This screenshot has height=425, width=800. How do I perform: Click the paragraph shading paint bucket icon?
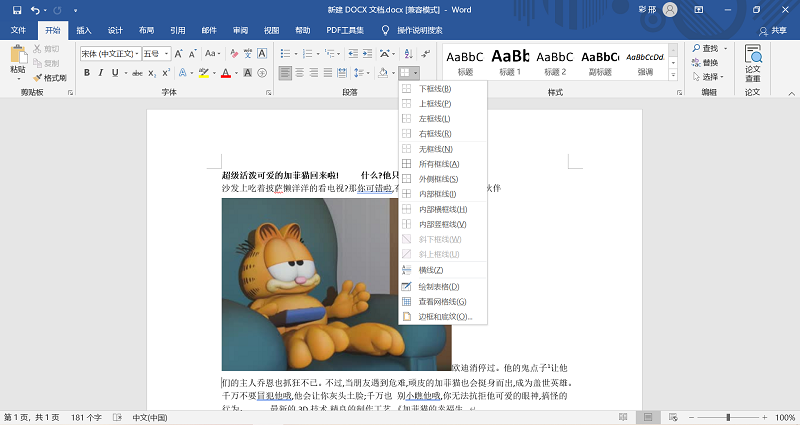(x=382, y=73)
